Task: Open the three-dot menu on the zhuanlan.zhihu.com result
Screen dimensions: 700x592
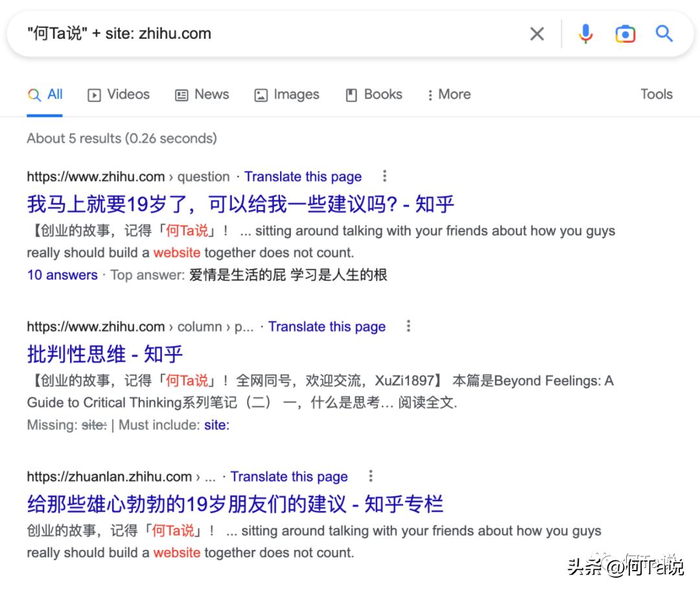Action: coord(370,477)
